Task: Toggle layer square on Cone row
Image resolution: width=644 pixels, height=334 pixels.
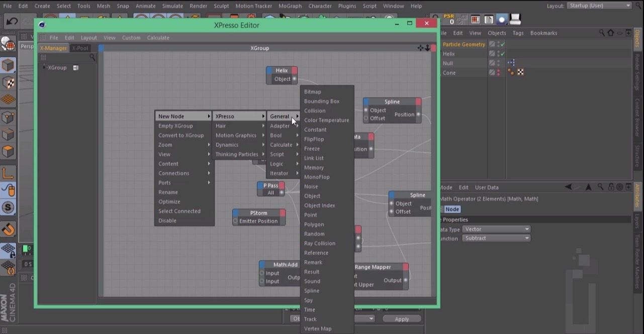Action: point(492,72)
